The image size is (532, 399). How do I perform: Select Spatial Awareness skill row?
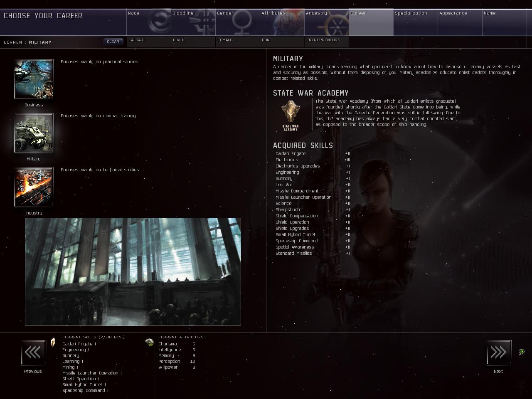[x=313, y=247]
